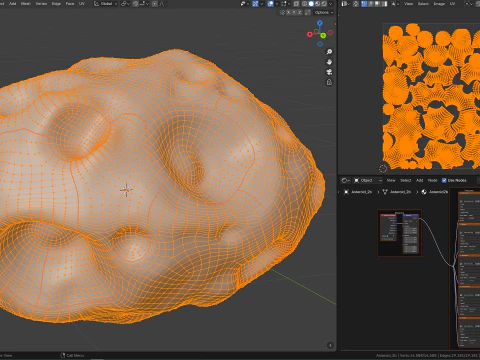Toggle the Use Nodes checkbox
Viewport: 480px width, 360px height.
444,180
